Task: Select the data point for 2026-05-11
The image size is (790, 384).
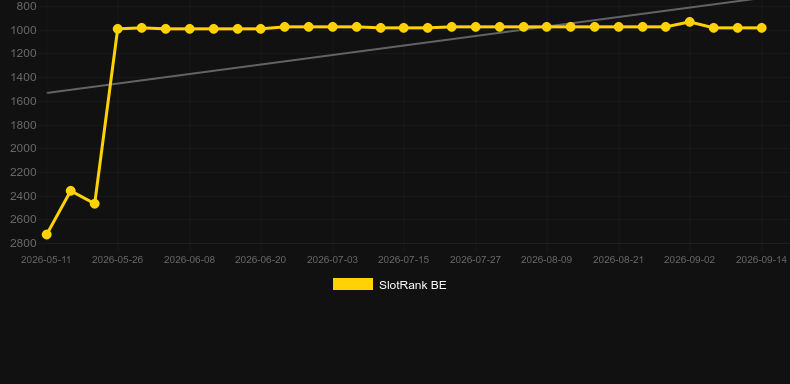Action: click(x=46, y=234)
